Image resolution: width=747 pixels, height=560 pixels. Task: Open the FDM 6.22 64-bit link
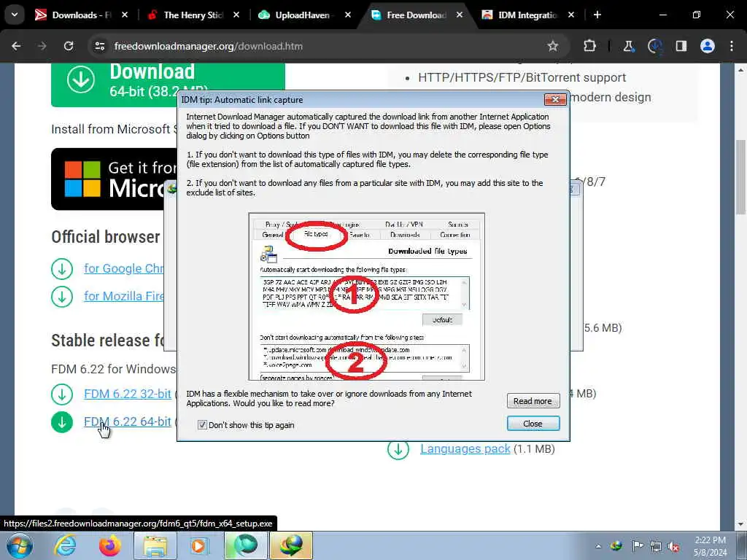[127, 421]
